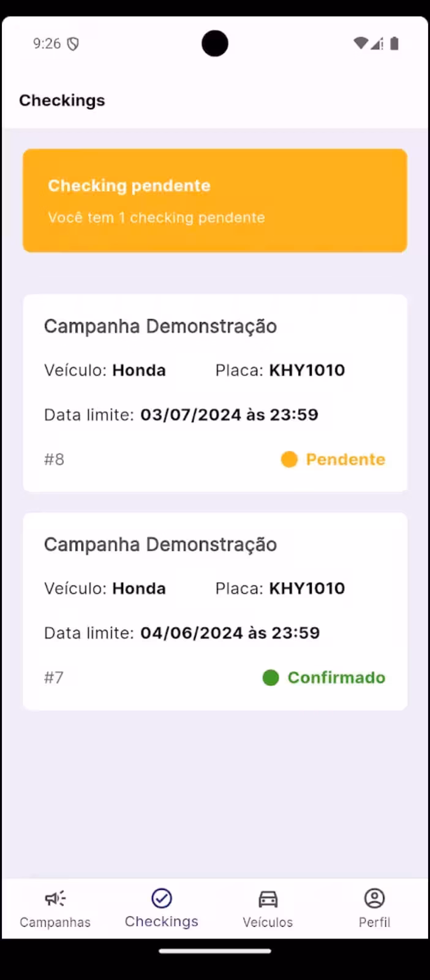Switch to the Campanhas tab label
Screen dimensions: 430x980
[x=55, y=922]
